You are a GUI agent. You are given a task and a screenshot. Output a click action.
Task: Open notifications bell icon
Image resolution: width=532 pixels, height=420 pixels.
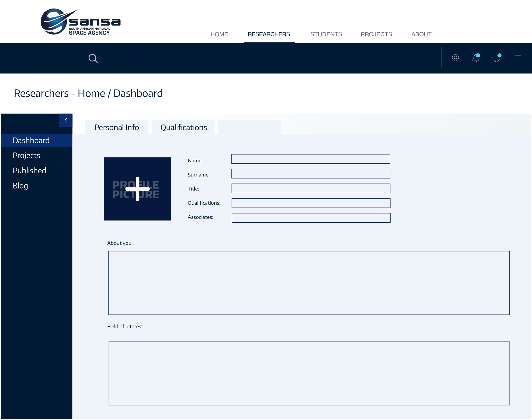[476, 58]
